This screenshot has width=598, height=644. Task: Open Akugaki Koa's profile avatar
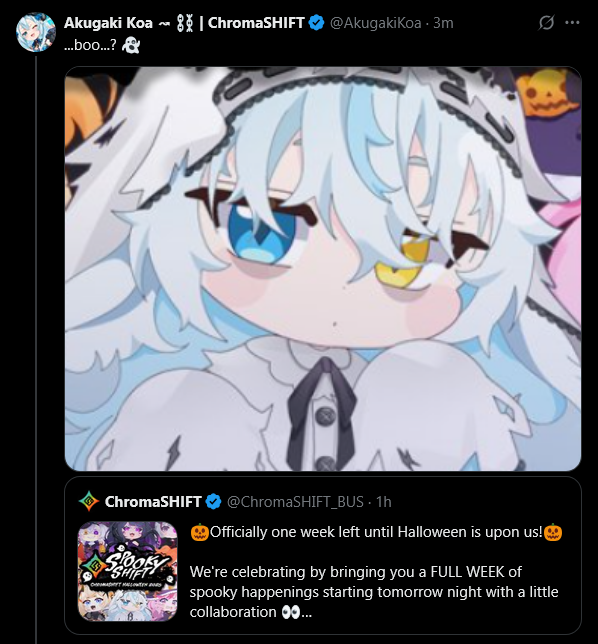pos(36,32)
